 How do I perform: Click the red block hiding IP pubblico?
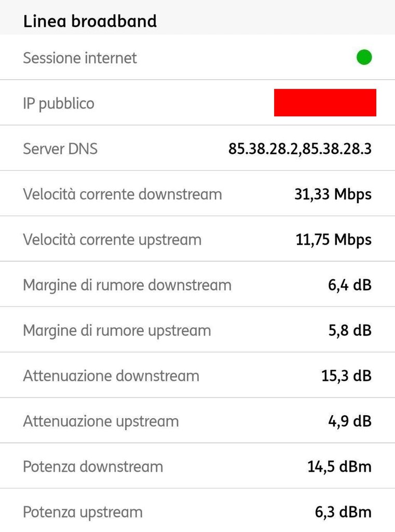[325, 102]
